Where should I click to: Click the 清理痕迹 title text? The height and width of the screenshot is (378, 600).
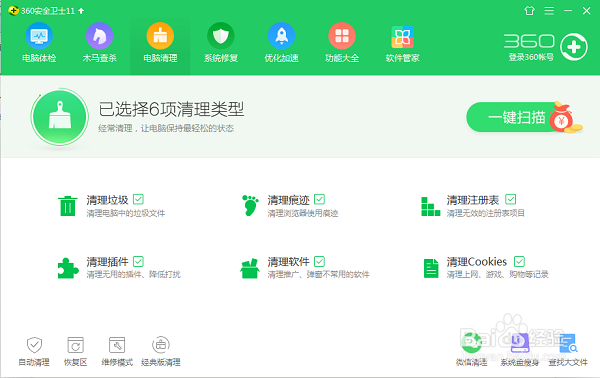289,200
